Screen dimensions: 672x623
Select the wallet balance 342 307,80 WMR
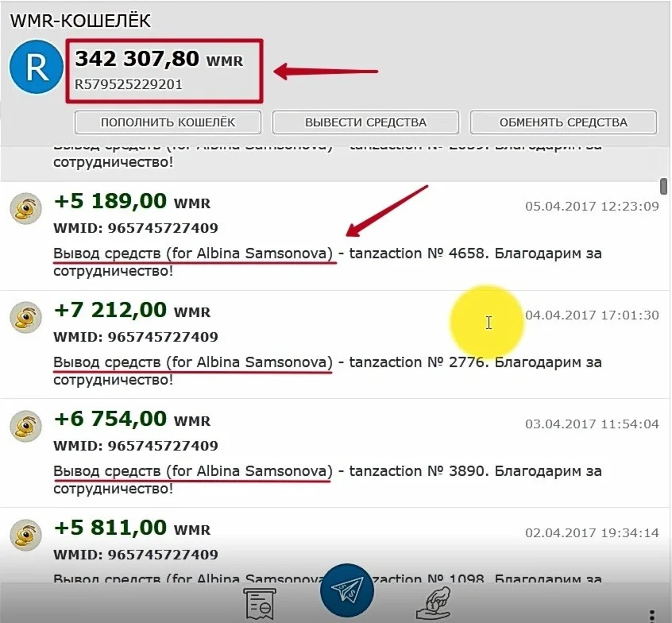(x=159, y=59)
